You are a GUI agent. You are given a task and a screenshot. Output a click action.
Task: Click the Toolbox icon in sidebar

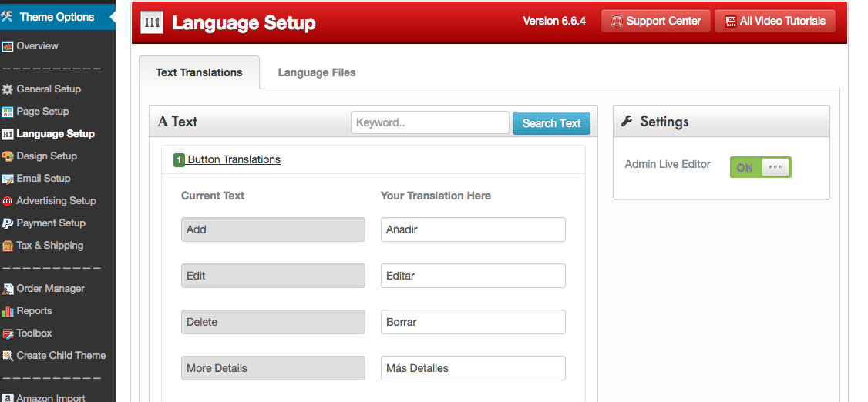click(8, 333)
